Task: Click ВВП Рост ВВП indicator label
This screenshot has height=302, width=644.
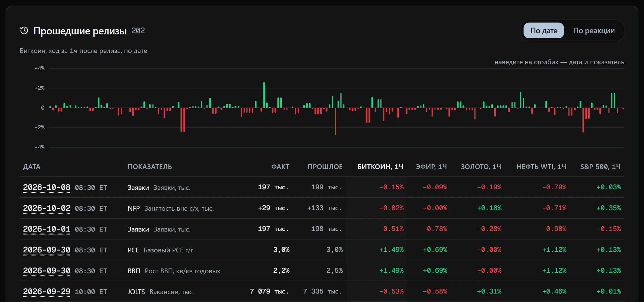Action: [x=174, y=271]
